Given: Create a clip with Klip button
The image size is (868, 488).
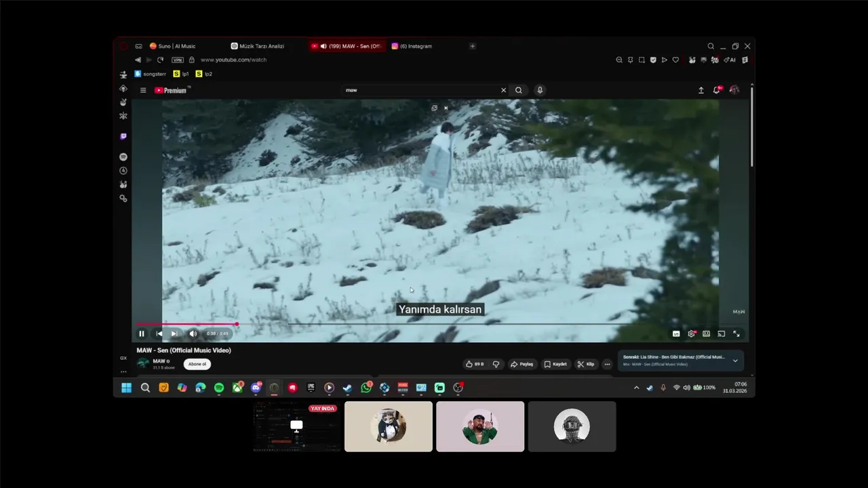Looking at the screenshot, I should coord(586,364).
